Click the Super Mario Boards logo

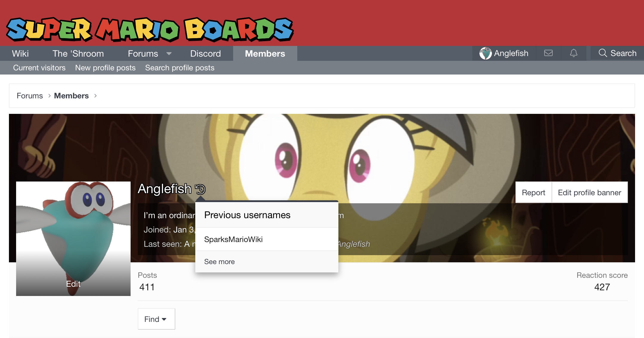[x=150, y=29]
